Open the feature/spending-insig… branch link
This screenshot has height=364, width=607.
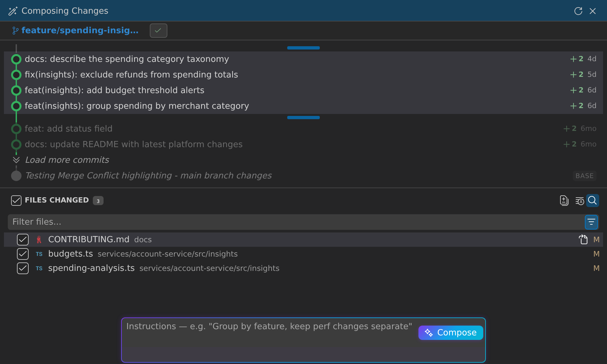(80, 30)
